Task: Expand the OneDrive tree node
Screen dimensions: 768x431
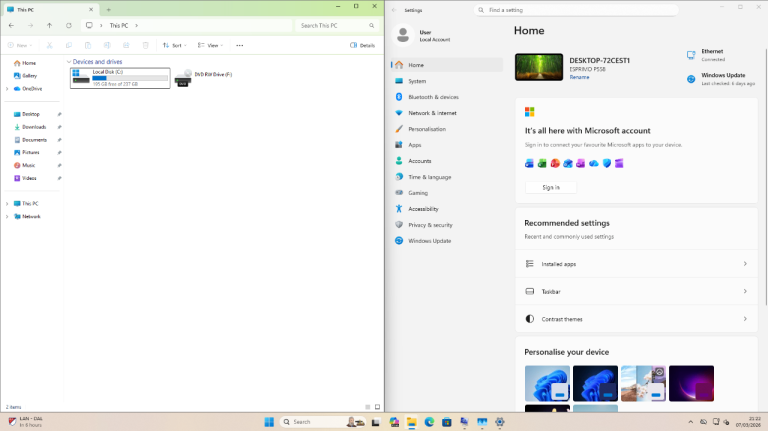Action: coord(7,88)
